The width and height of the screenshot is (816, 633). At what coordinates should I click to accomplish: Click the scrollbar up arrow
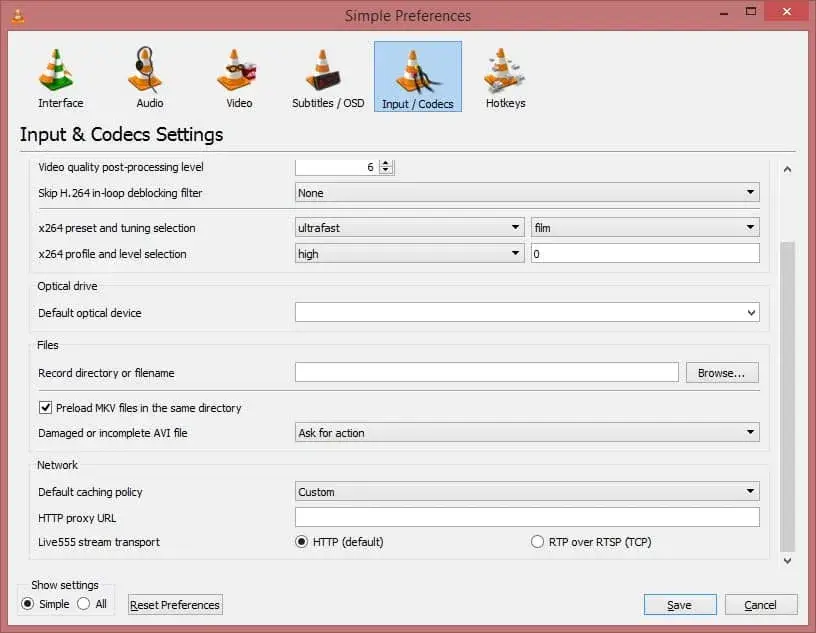[787, 169]
